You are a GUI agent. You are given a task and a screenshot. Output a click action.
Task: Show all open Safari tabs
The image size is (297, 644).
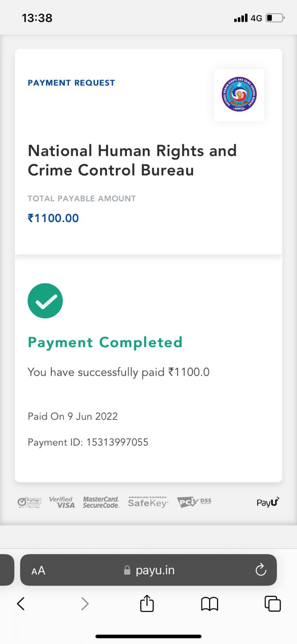click(272, 604)
